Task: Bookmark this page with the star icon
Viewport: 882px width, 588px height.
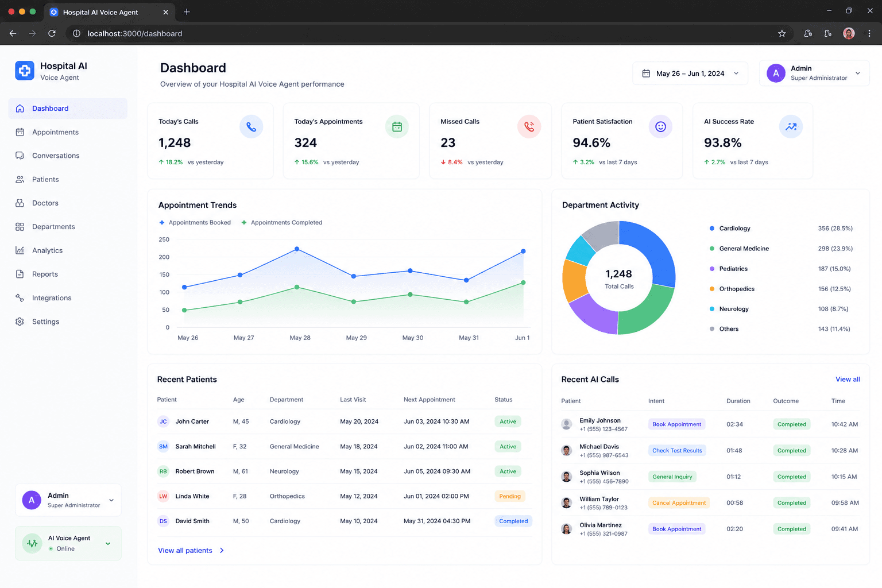Action: 782,34
